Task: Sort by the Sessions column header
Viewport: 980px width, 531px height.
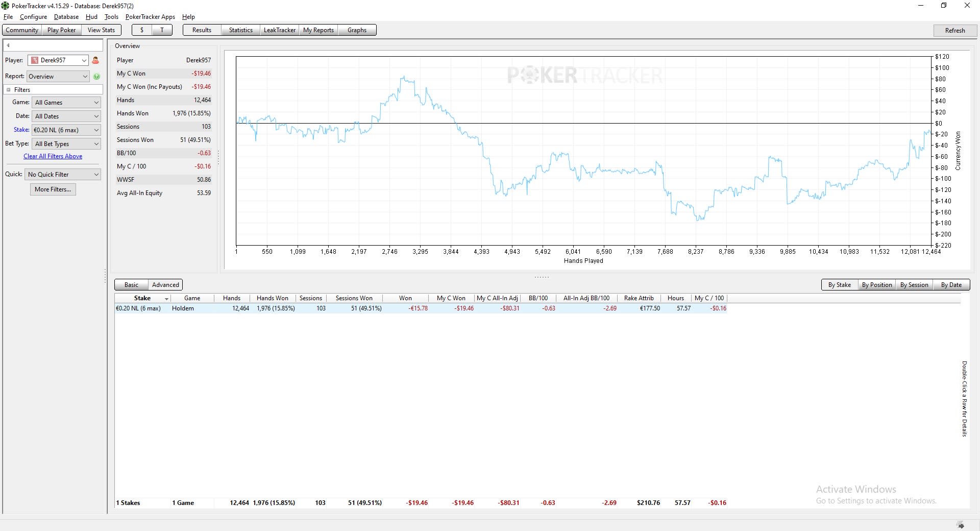Action: click(311, 298)
